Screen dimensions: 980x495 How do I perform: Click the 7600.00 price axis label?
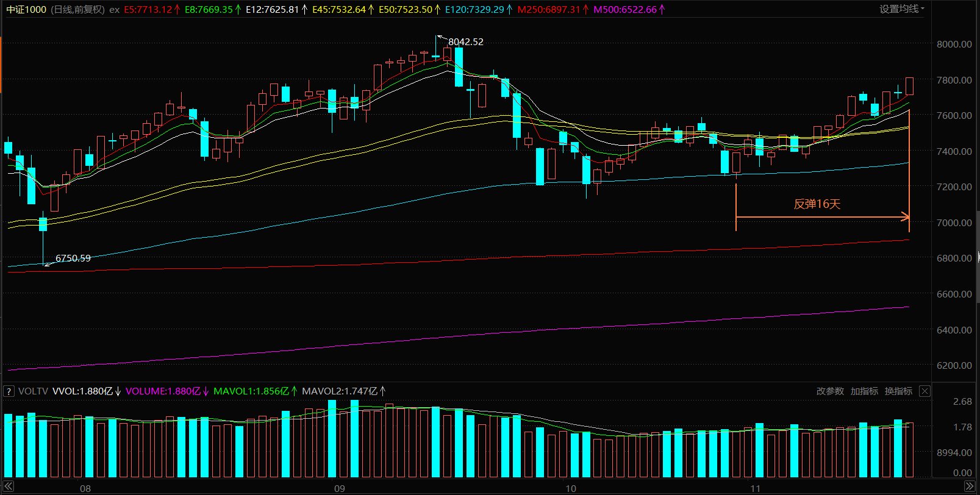[954, 115]
